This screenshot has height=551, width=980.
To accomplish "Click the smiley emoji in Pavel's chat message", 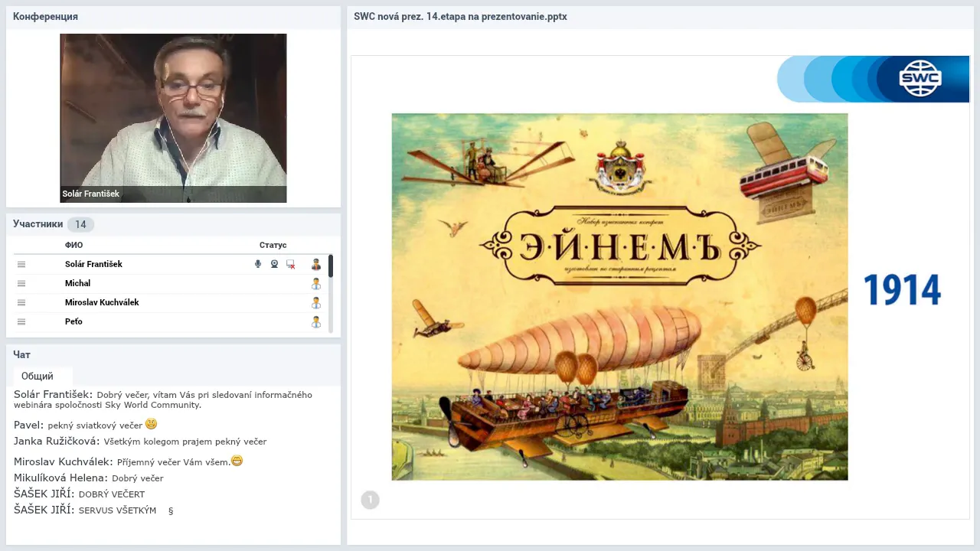I will pos(151,424).
